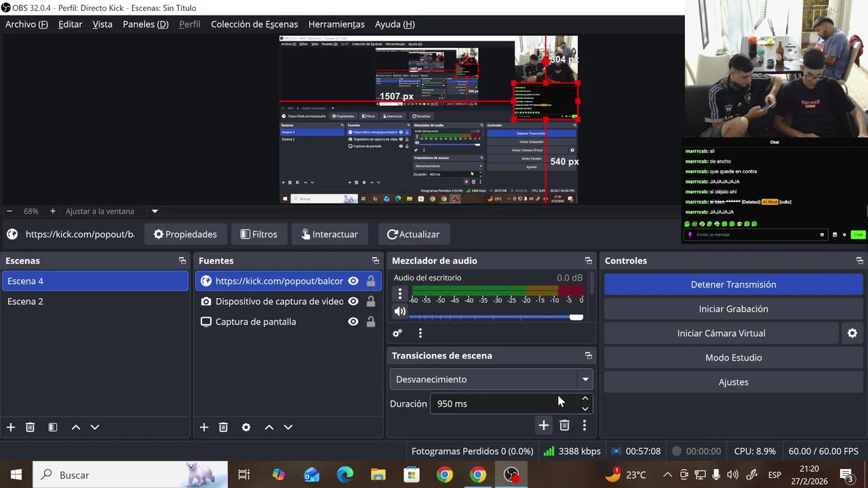Mute Audio del escritorio speaker icon

coord(400,312)
